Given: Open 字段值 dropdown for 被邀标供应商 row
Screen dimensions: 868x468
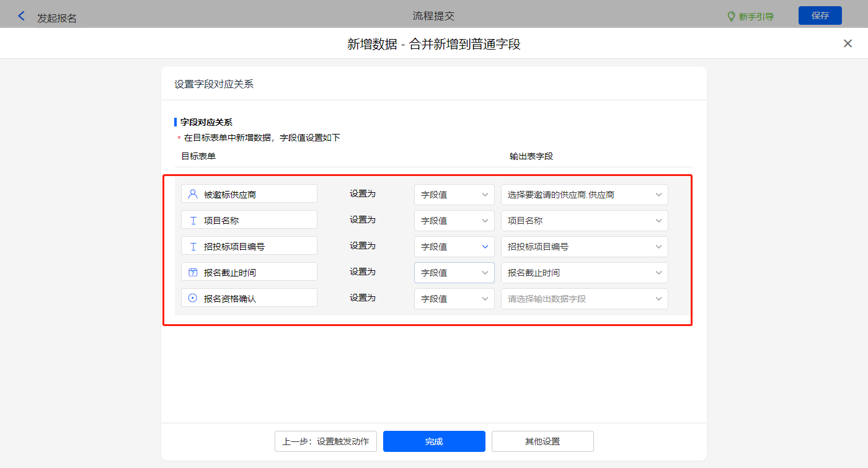Looking at the screenshot, I should click(x=454, y=195).
